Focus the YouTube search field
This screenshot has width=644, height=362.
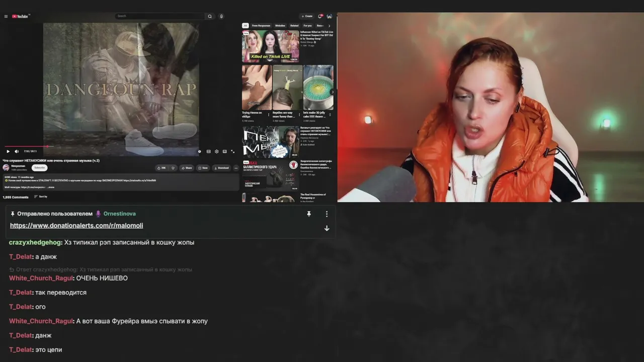160,16
